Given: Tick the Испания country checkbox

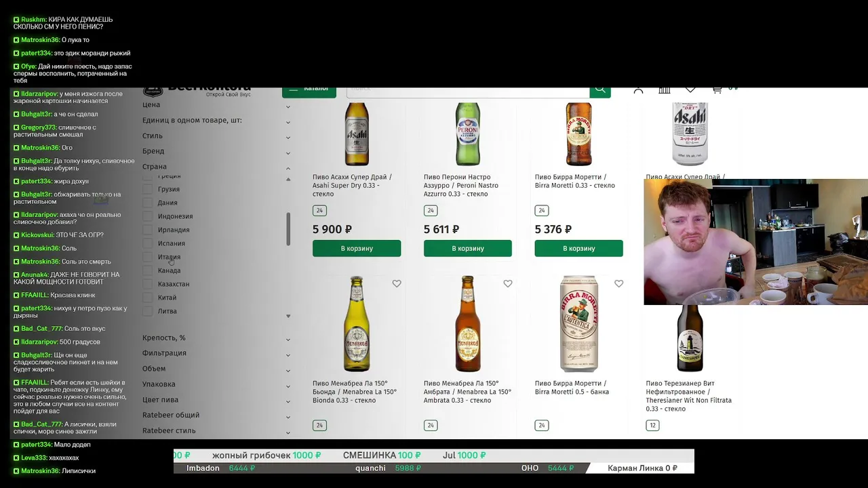Looking at the screenshot, I should (x=147, y=243).
